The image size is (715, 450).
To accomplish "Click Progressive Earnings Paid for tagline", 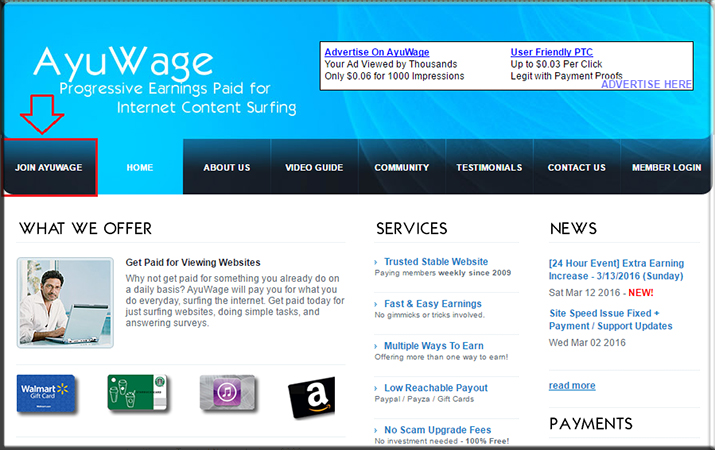I will pyautogui.click(x=165, y=88).
